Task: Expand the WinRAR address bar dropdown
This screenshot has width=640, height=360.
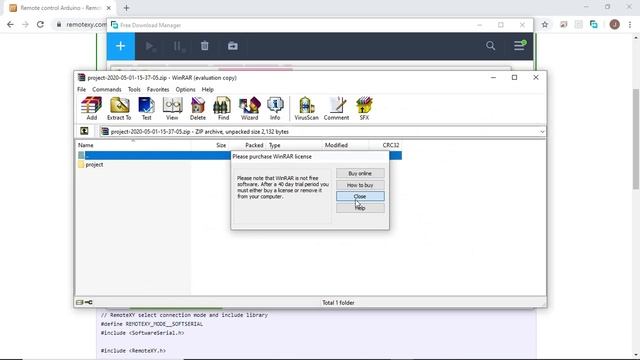Action: [x=542, y=131]
